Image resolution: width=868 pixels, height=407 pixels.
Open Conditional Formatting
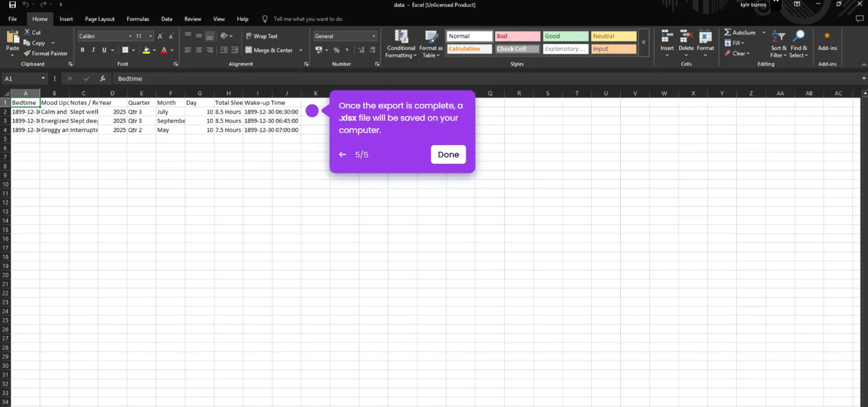point(401,44)
